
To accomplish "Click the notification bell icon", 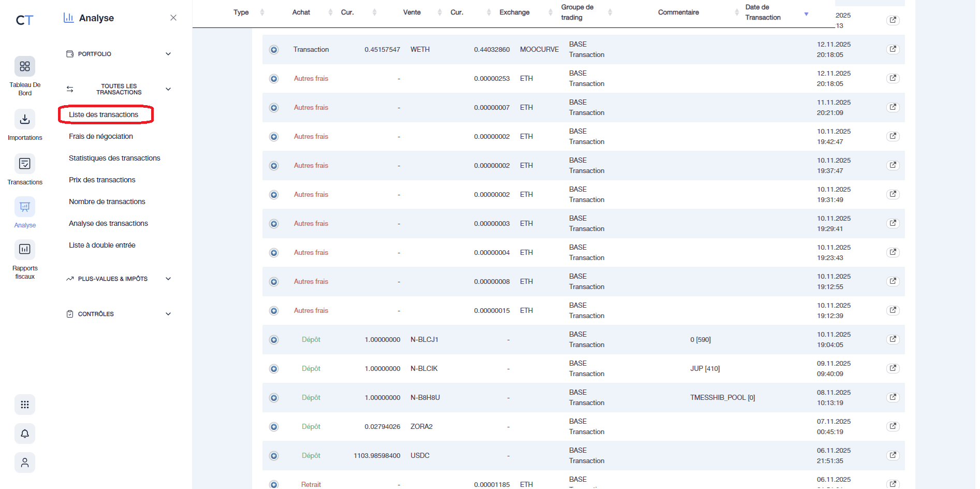I will tap(24, 434).
